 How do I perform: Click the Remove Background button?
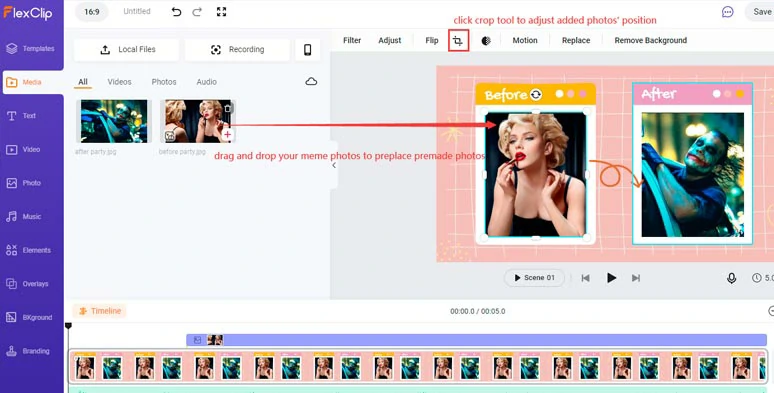point(651,40)
